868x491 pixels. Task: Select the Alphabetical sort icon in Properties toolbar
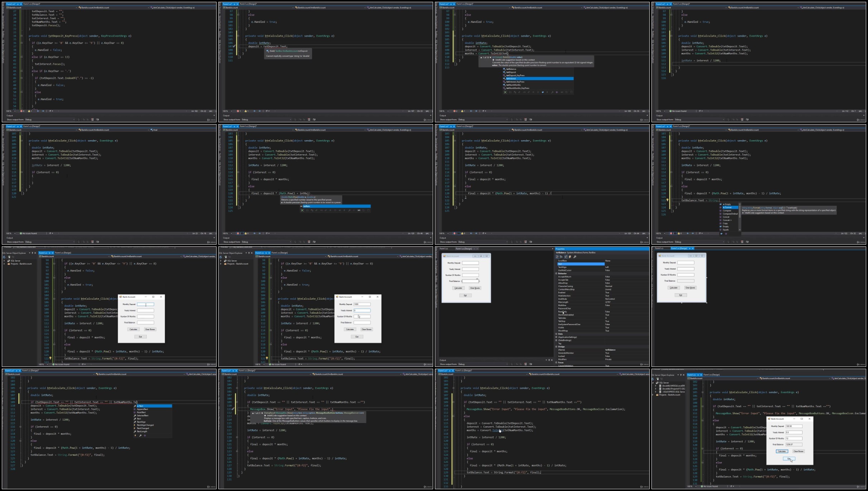pos(561,257)
